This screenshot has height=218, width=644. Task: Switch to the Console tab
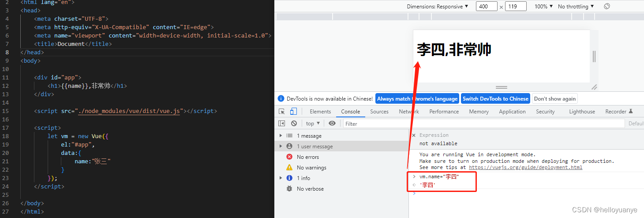tap(351, 112)
